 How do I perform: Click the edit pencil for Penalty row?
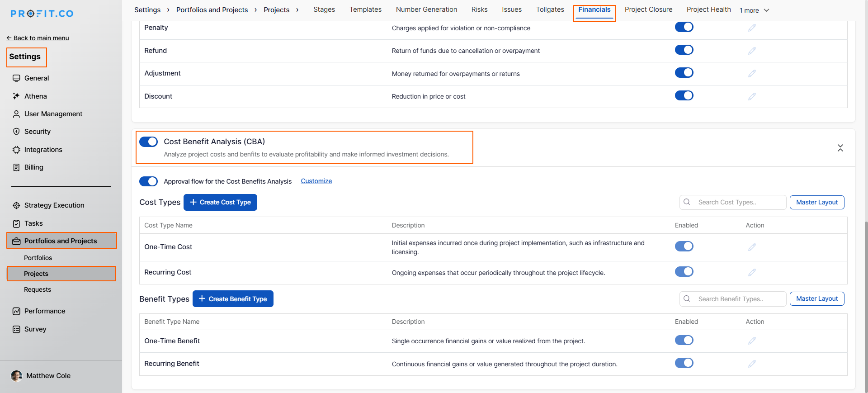(x=752, y=28)
